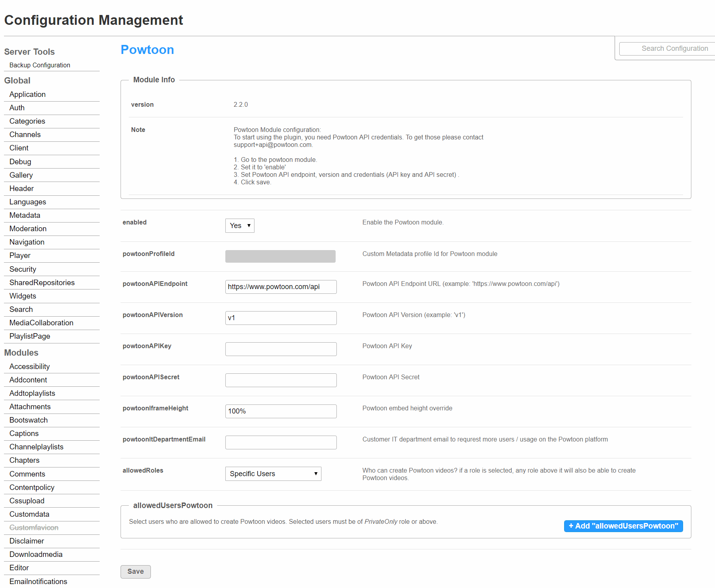Go to the Contentpolicy module
Image resolution: width=715 pixels, height=588 pixels.
point(32,488)
